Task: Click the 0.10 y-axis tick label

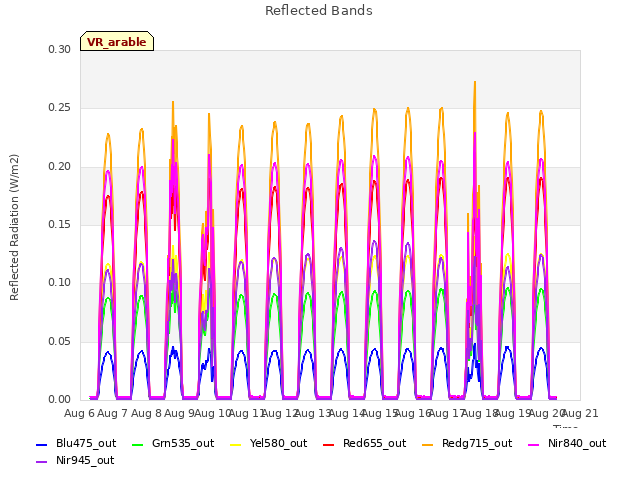Action: (60, 283)
